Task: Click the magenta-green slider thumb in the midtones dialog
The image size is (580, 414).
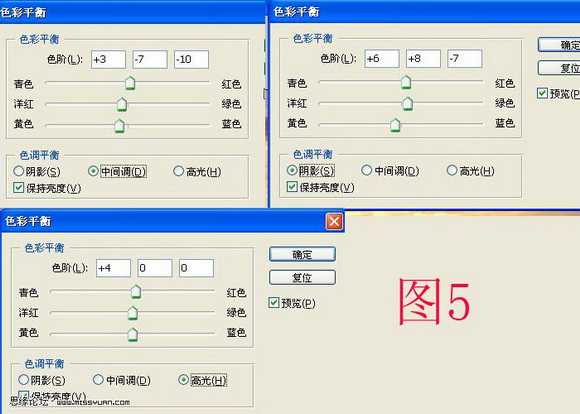Action: click(122, 104)
